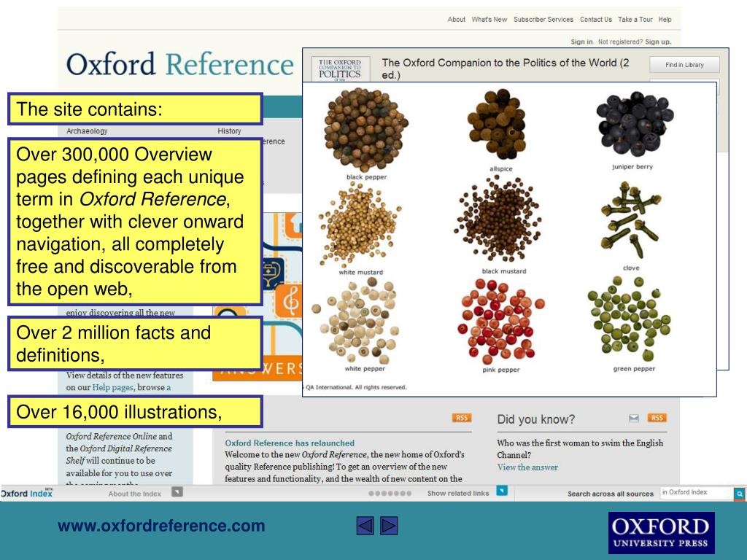Click the Oxford Reference site logo

[179, 64]
